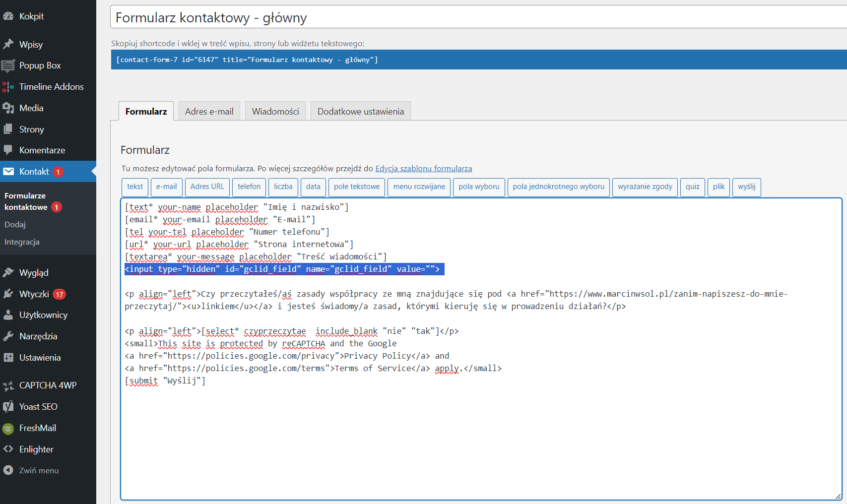
Task: Open the Media menu label
Action: tap(31, 108)
